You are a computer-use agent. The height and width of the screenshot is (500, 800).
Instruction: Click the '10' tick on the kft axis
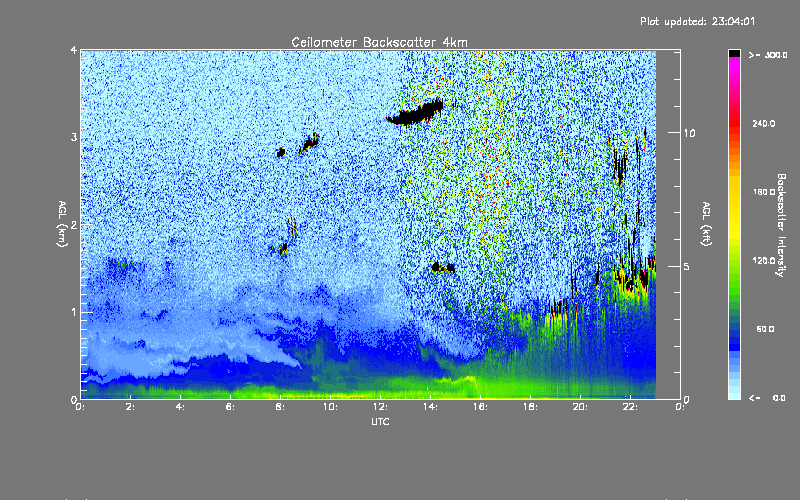click(689, 133)
